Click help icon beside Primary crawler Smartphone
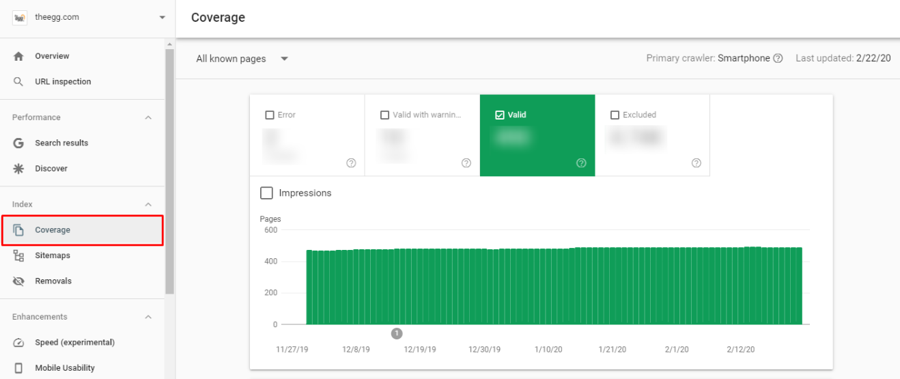The image size is (900, 379). (778, 59)
